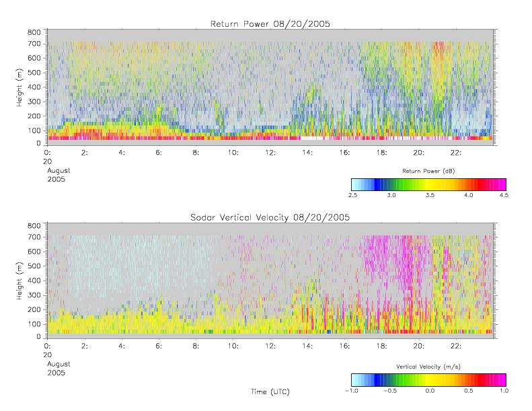532x411 pixels.
Task: Click the '300' height tick on the bottom chart
Action: [34, 295]
